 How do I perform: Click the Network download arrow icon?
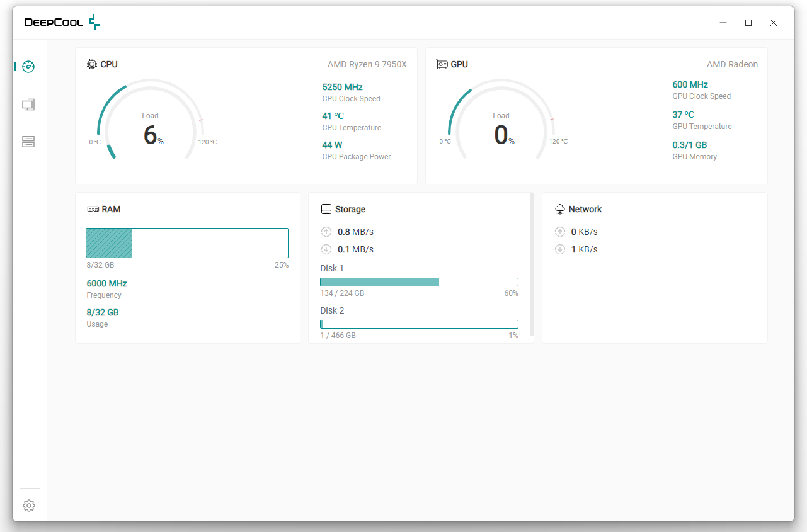click(559, 249)
